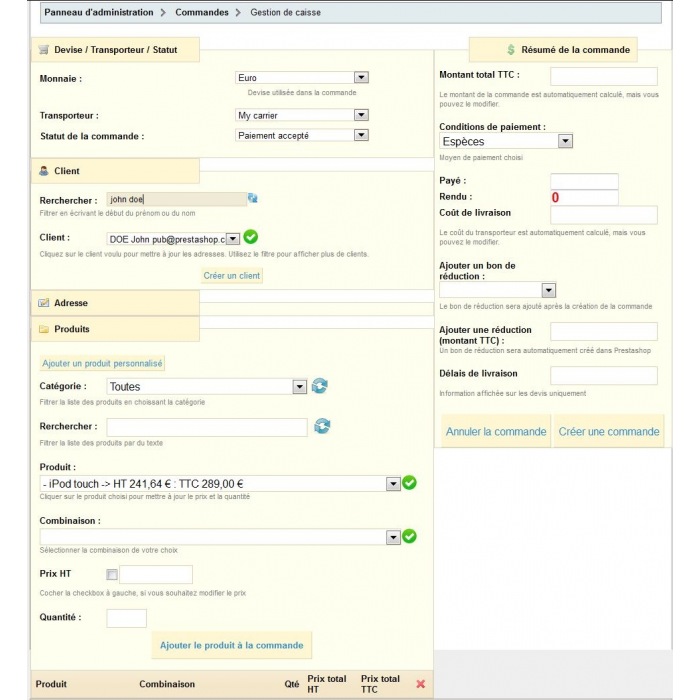Expand the Produits section header
Viewport: 700px width, 700px height.
pyautogui.click(x=115, y=329)
